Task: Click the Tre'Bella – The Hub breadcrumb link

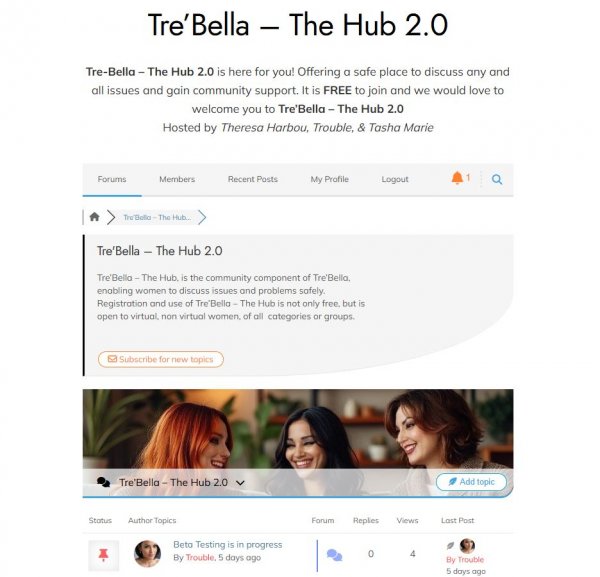Action: [x=157, y=217]
